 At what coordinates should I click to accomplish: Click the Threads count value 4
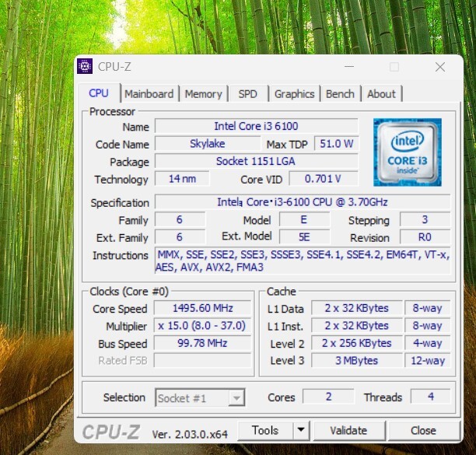coord(430,397)
